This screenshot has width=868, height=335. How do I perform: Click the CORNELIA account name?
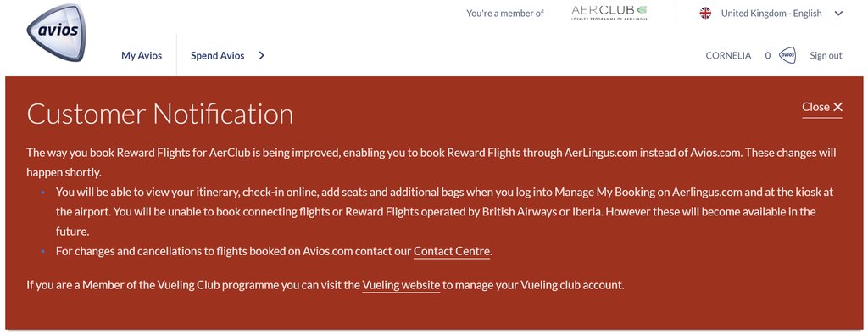(x=728, y=55)
